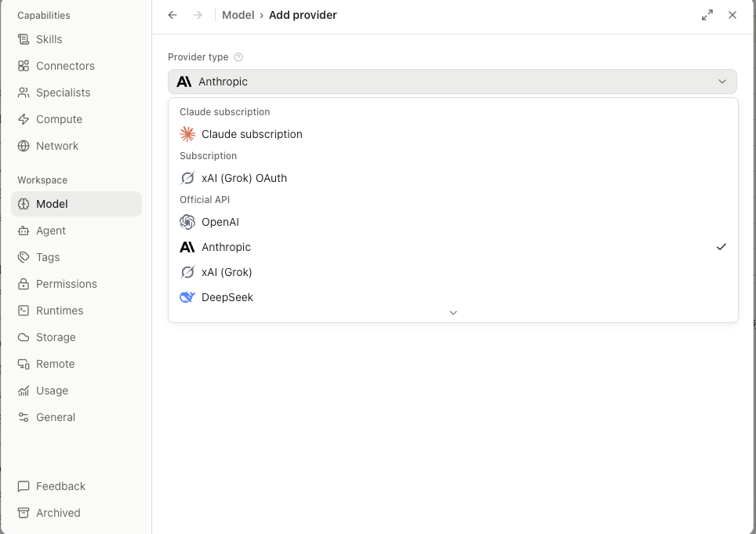Click the Feedback speech bubble icon

24,486
